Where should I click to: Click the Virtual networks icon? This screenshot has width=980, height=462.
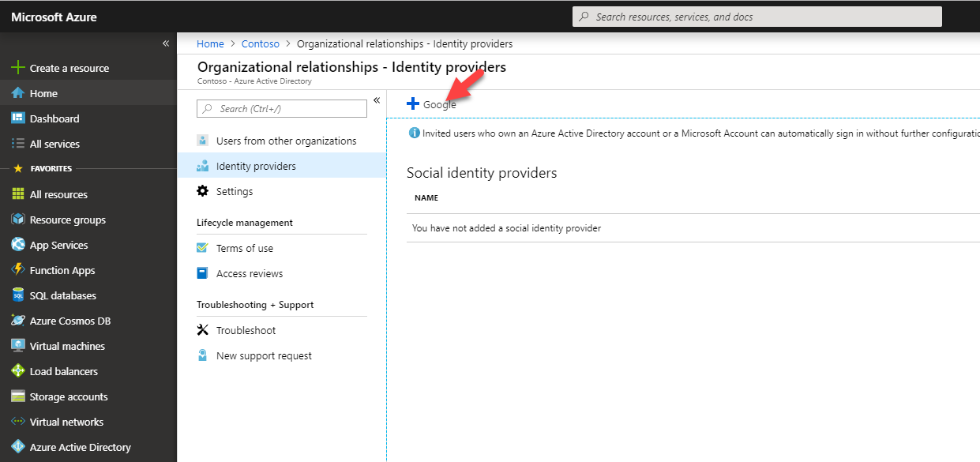tap(17, 422)
